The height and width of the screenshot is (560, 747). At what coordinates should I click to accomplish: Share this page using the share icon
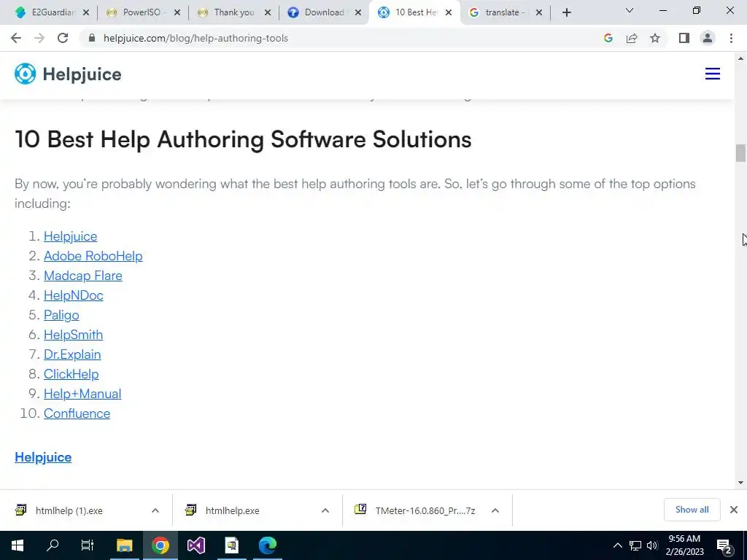(632, 38)
